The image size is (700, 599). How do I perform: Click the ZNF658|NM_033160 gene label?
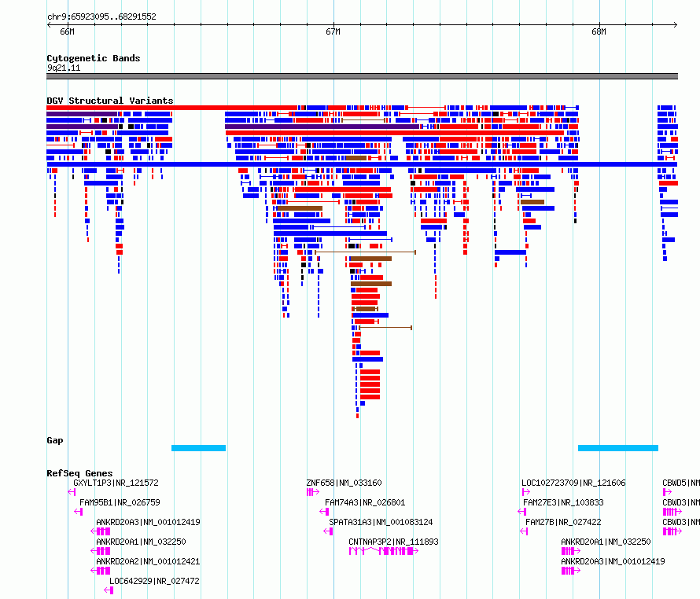pyautogui.click(x=344, y=483)
